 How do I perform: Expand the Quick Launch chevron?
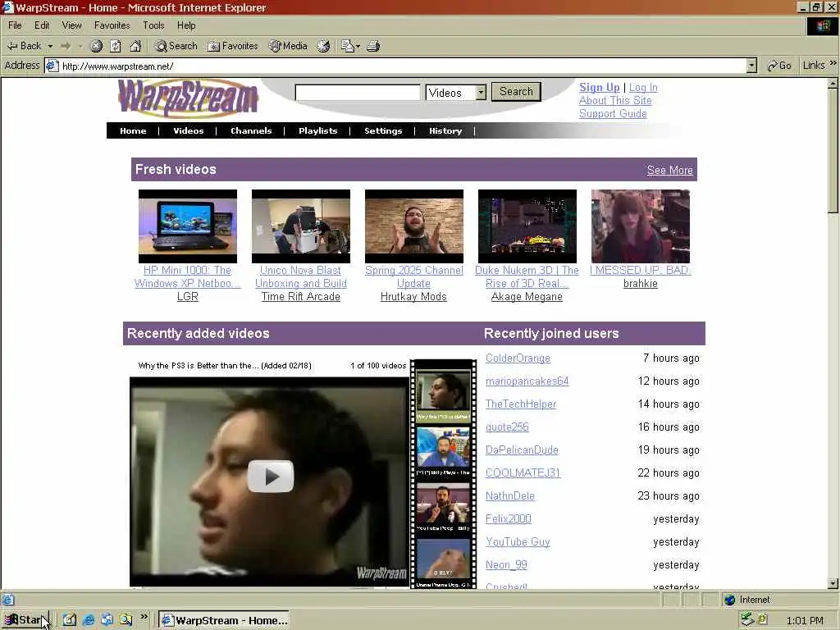[144, 617]
